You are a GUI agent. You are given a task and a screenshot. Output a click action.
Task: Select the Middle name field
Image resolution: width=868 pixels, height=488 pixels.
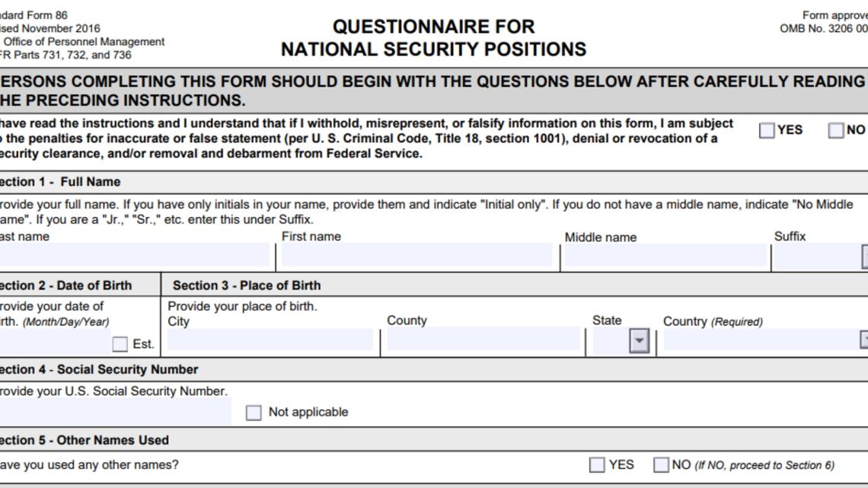664,255
